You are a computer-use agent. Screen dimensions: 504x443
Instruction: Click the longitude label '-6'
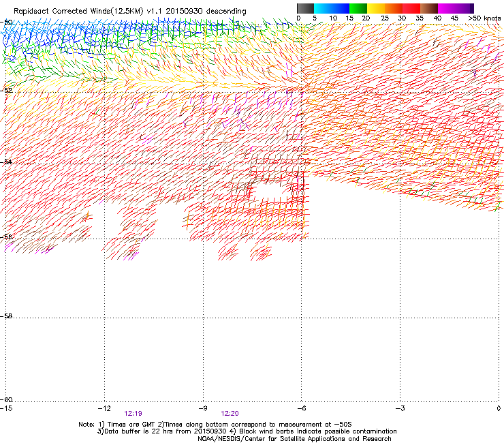pyautogui.click(x=302, y=408)
